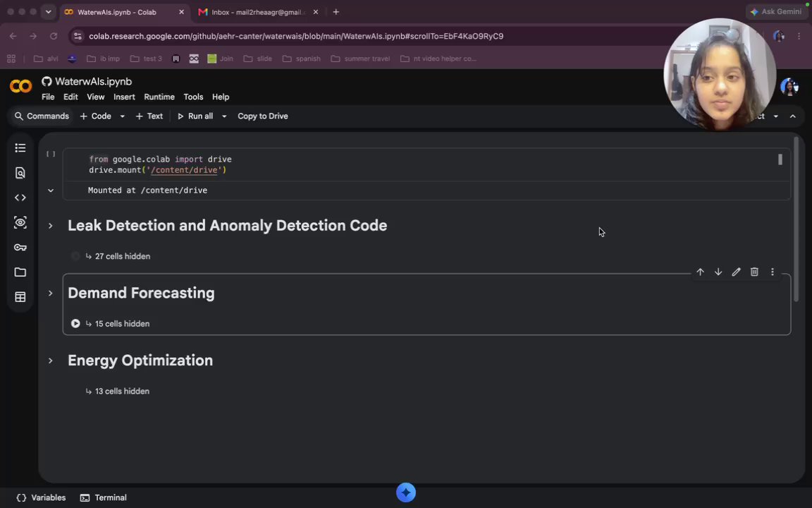Open the Google account avatar
812x508 pixels.
pos(789,87)
